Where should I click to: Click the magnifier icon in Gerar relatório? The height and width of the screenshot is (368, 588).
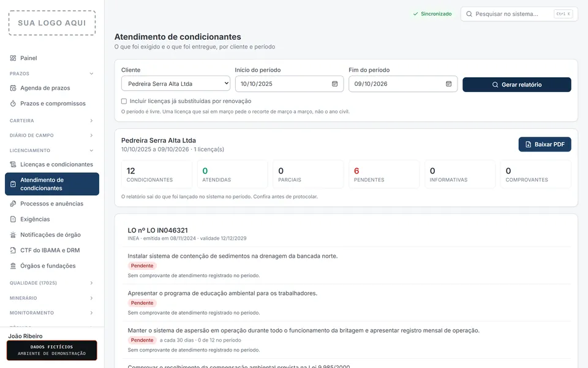pos(495,85)
